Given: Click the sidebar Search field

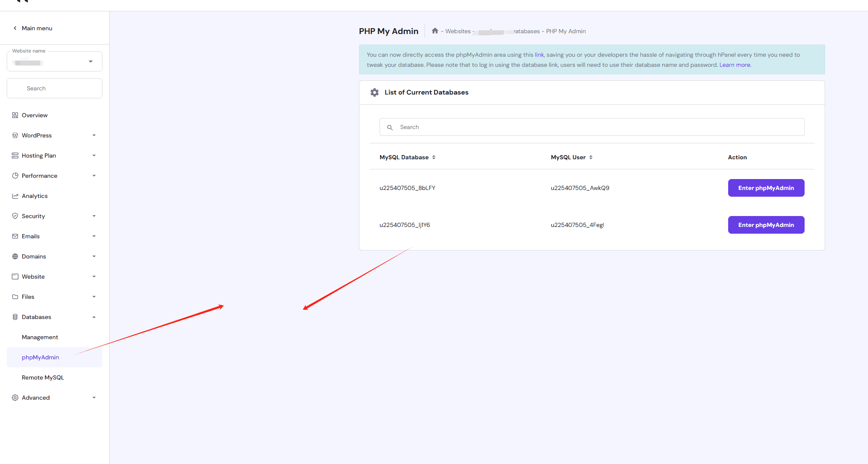Looking at the screenshot, I should 55,88.
